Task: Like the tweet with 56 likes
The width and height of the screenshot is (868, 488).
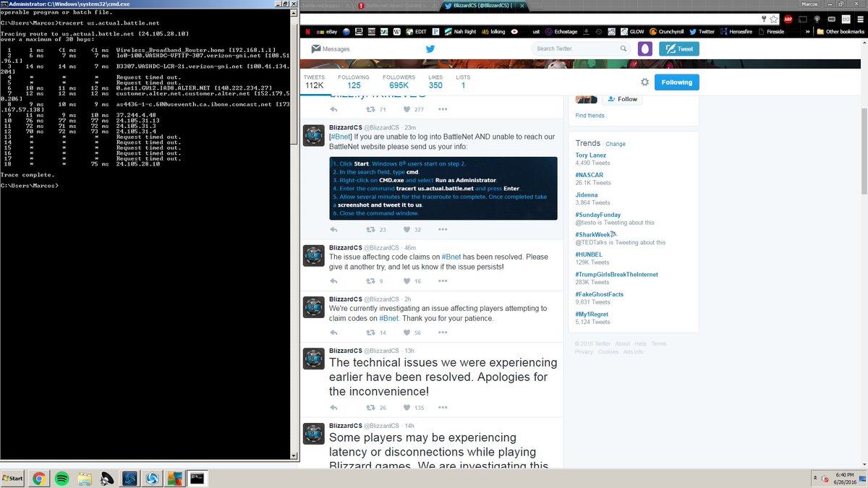Action: coord(407,333)
